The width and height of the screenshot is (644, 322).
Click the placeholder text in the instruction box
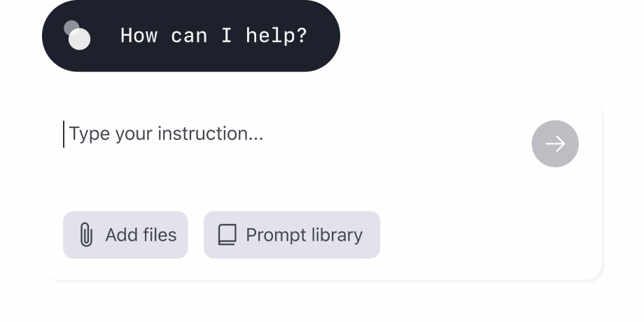tap(166, 134)
